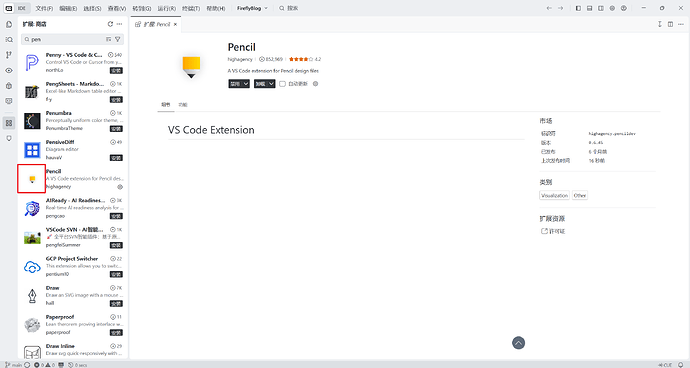690x368 pixels.
Task: Switch to the 功能 tab
Action: click(x=183, y=105)
